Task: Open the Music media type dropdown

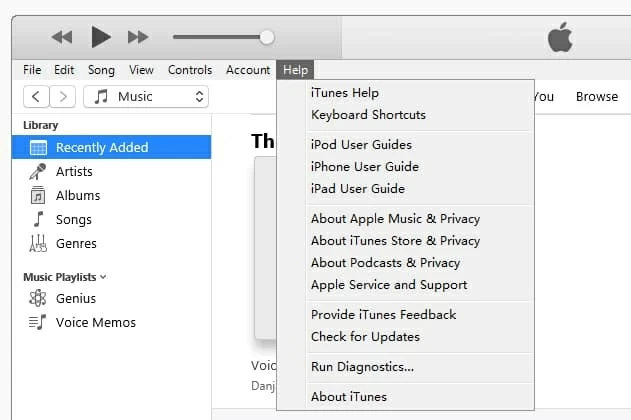Action: 146,97
